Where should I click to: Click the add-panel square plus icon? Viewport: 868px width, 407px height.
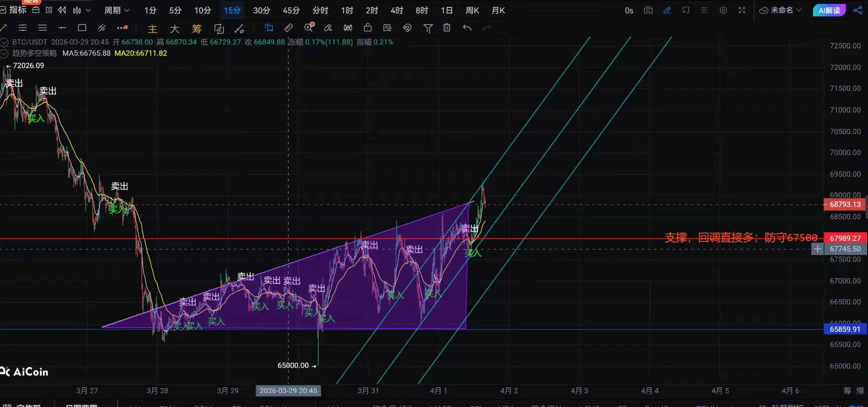[x=686, y=10]
